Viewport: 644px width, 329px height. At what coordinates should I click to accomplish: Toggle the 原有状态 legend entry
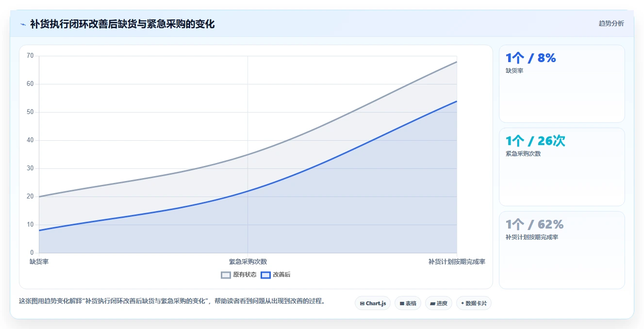coord(239,275)
